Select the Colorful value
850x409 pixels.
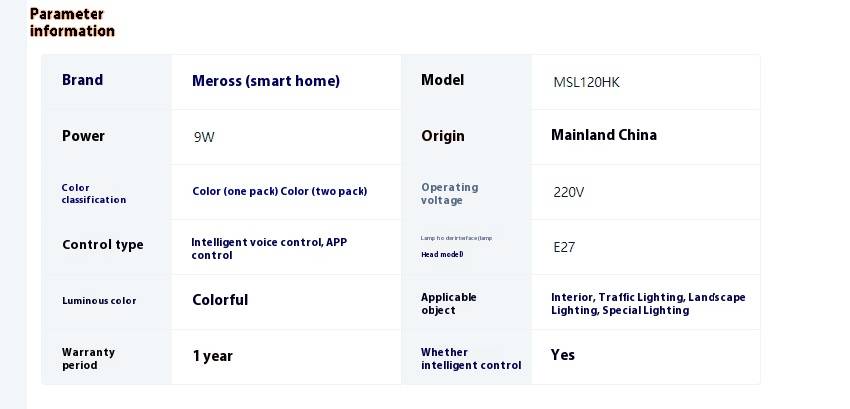pyautogui.click(x=220, y=300)
